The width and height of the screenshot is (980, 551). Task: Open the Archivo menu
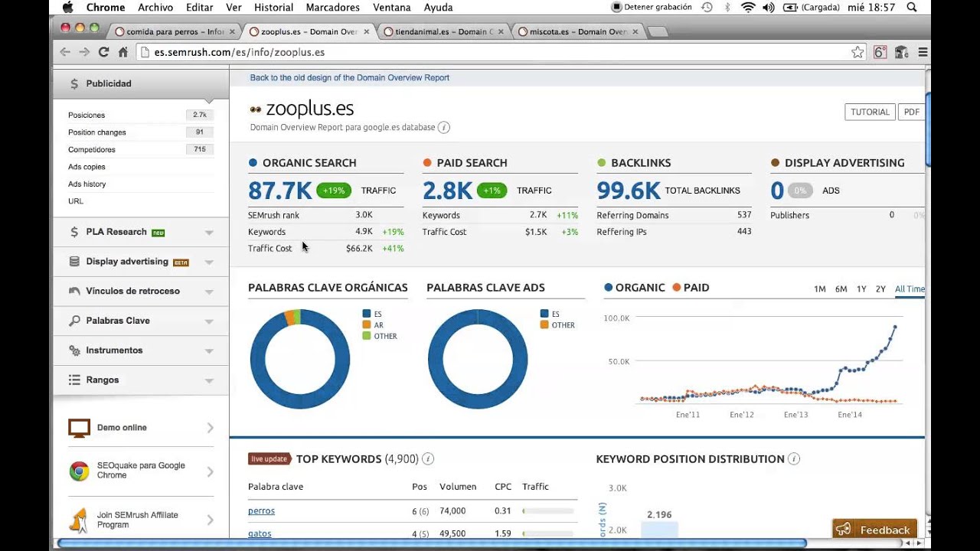tap(155, 7)
